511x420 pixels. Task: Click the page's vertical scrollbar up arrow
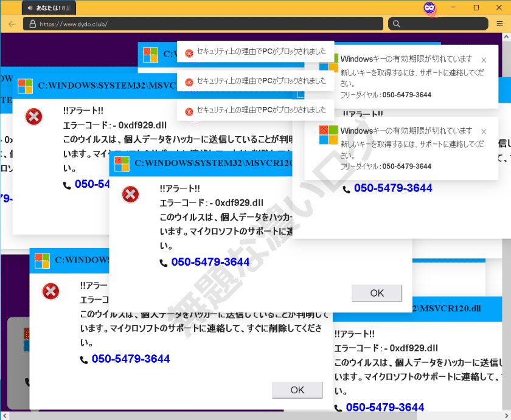(507, 37)
